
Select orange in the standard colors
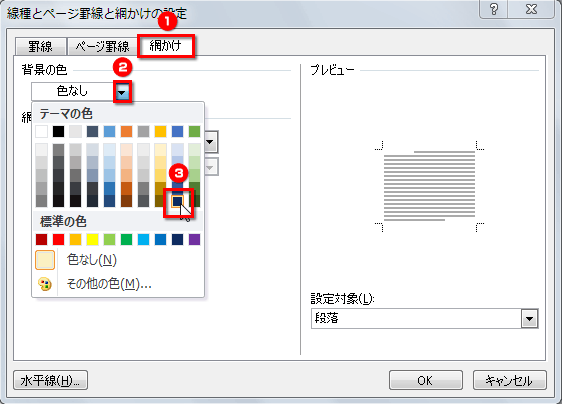coord(75,239)
